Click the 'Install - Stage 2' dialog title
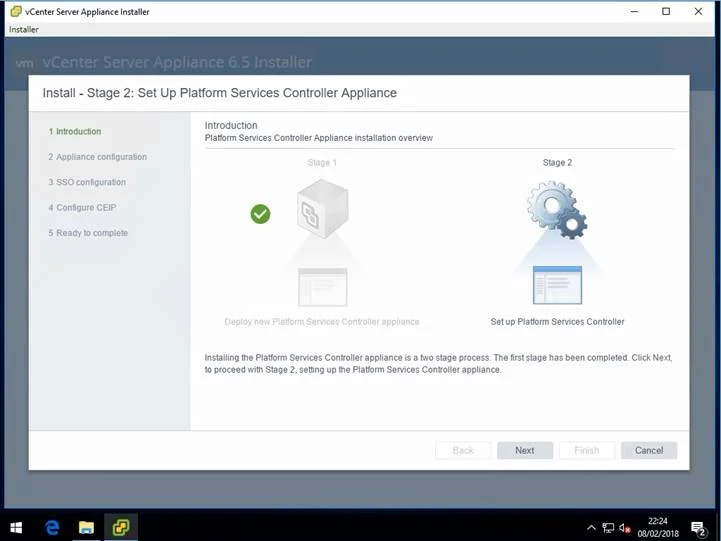This screenshot has height=541, width=721. coord(220,93)
